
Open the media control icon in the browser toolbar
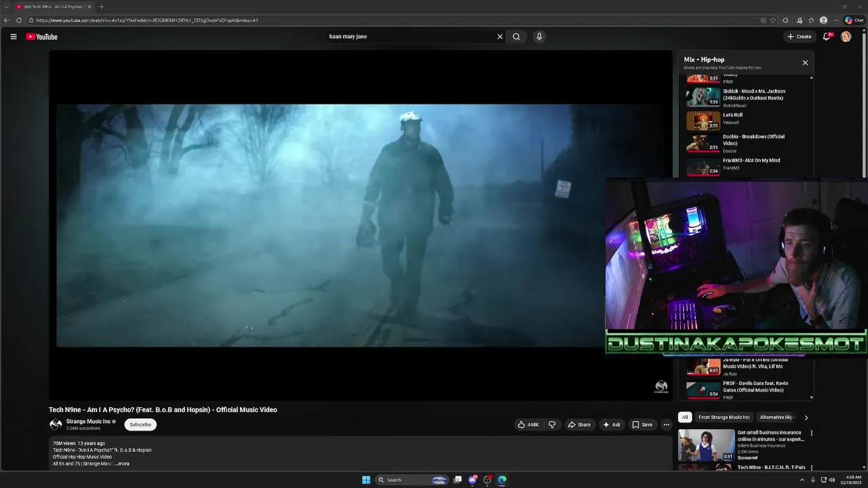click(x=800, y=20)
